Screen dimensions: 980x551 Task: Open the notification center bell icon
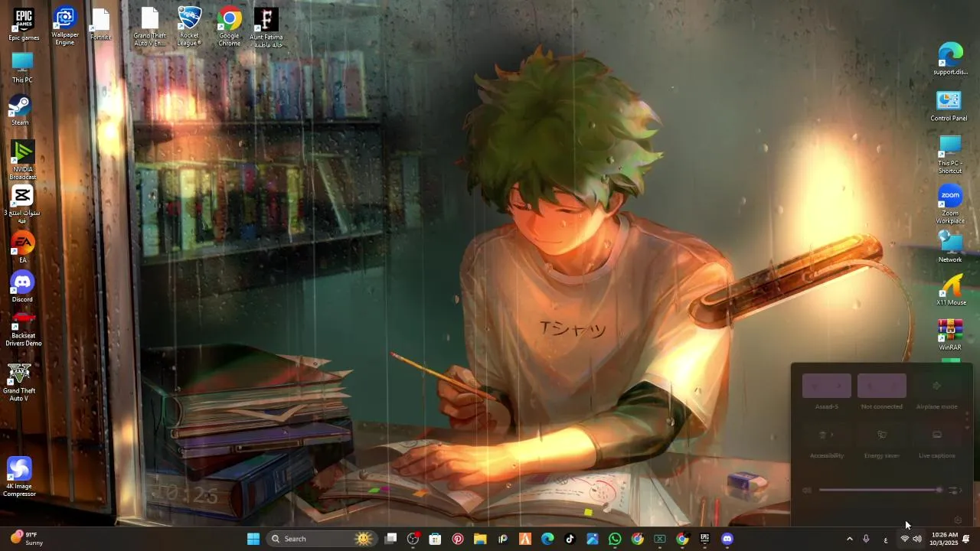point(966,539)
